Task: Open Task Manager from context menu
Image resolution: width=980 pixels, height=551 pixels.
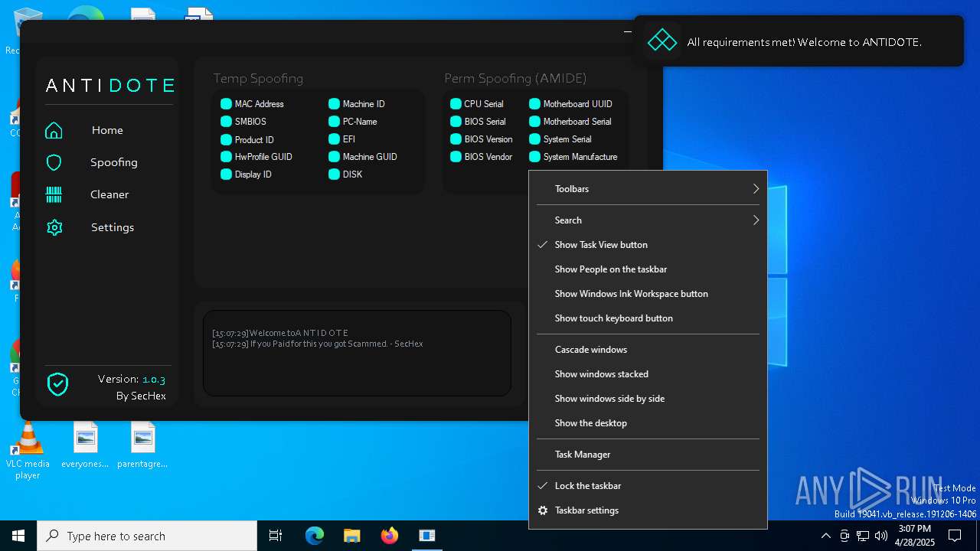Action: pos(648,455)
